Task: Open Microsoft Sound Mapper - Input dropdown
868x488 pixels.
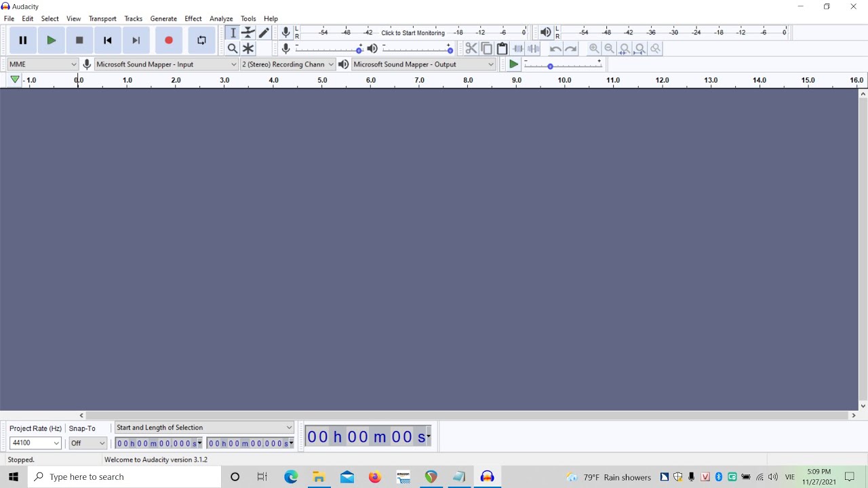Action: point(166,64)
